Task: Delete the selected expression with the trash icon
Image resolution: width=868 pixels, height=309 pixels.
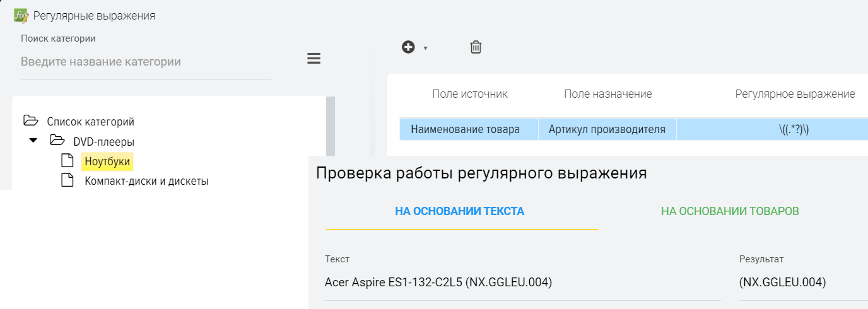Action: pos(476,47)
